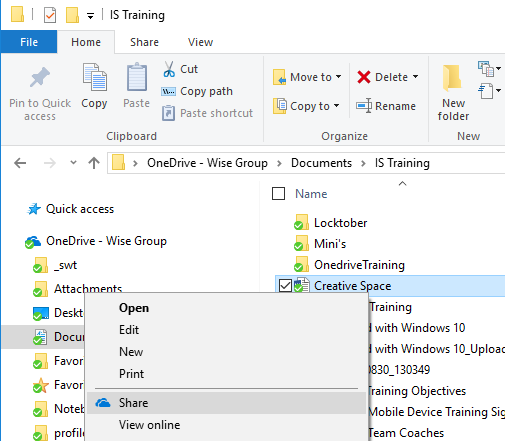
Task: Click the red X Delete icon
Action: (364, 77)
